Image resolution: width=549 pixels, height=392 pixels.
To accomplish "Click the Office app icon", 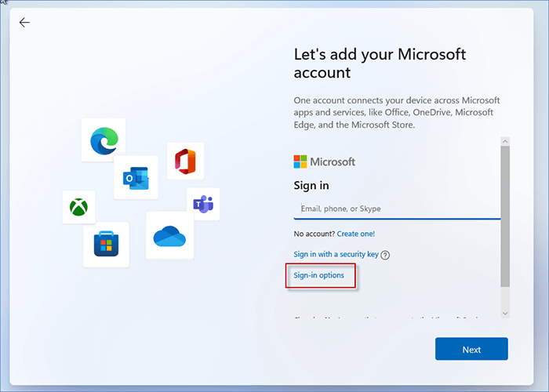I will pos(185,161).
